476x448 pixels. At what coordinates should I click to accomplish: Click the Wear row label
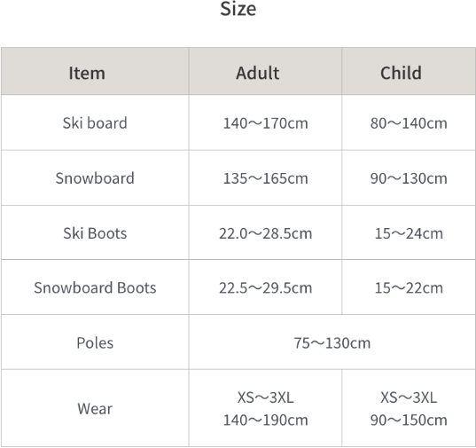point(95,408)
